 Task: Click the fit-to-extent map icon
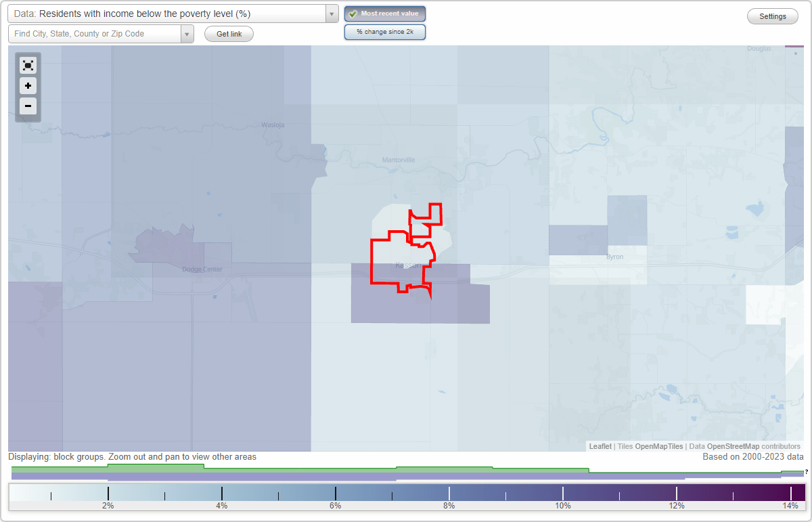[28, 65]
